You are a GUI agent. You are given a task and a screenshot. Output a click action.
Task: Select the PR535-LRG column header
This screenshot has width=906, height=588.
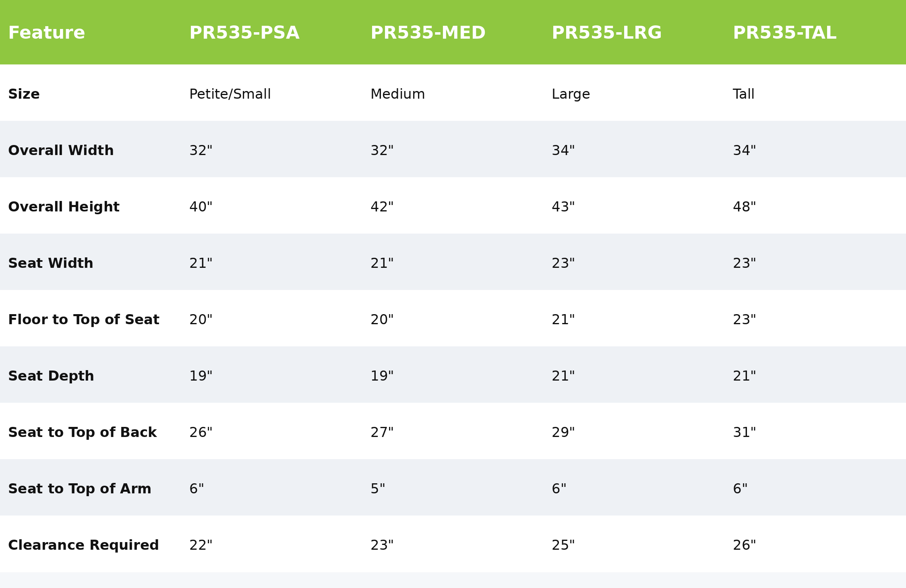(606, 33)
